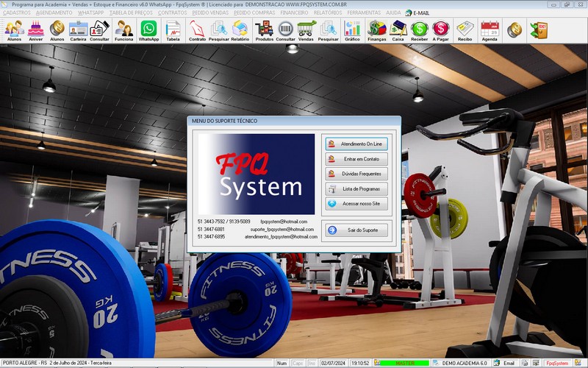588x368 pixels.
Task: Open the FERRAMENTAS menu
Action: (x=364, y=13)
